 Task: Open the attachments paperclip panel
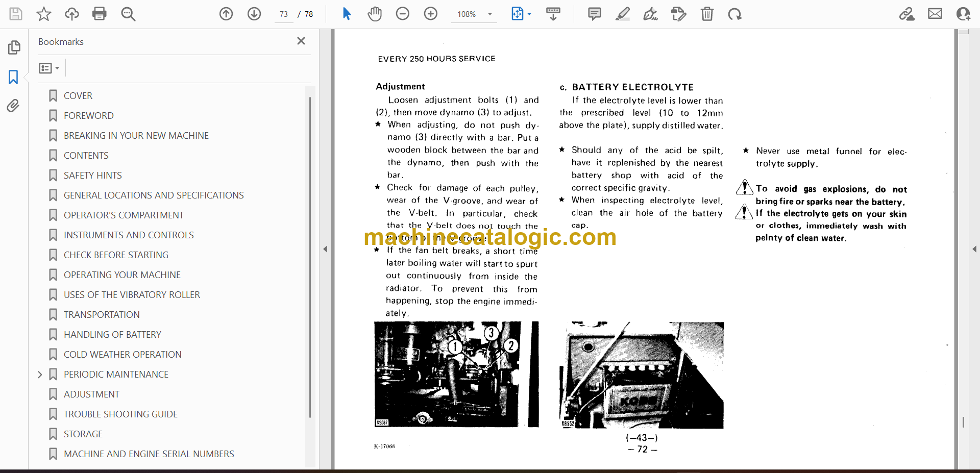pyautogui.click(x=13, y=106)
